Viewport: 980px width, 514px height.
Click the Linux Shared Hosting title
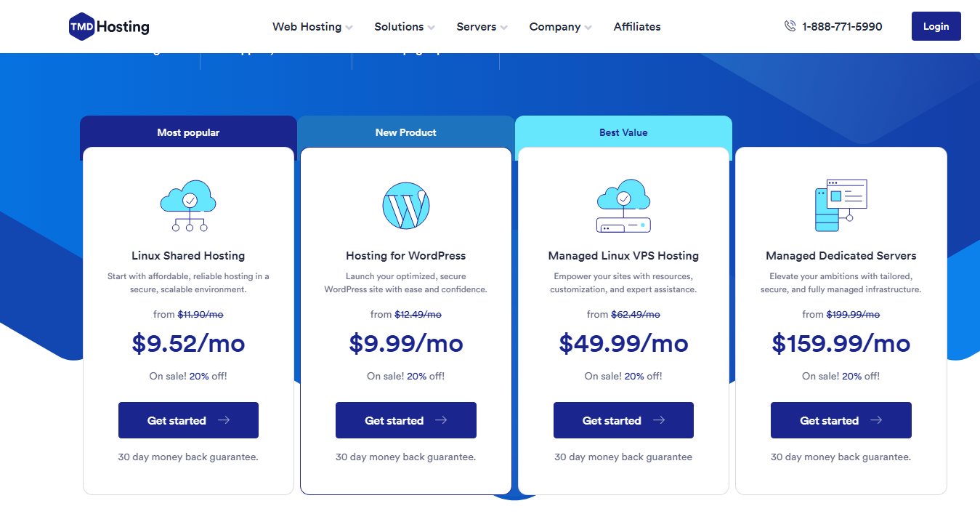pyautogui.click(x=188, y=256)
